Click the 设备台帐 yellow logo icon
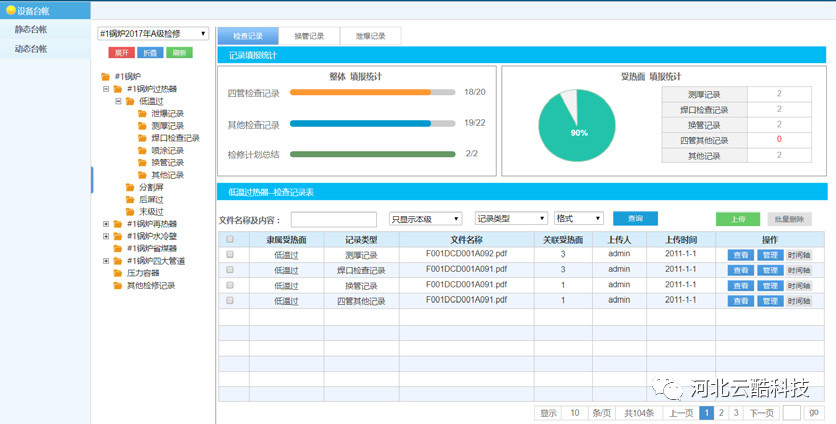The height and width of the screenshot is (424, 836). pyautogui.click(x=10, y=10)
